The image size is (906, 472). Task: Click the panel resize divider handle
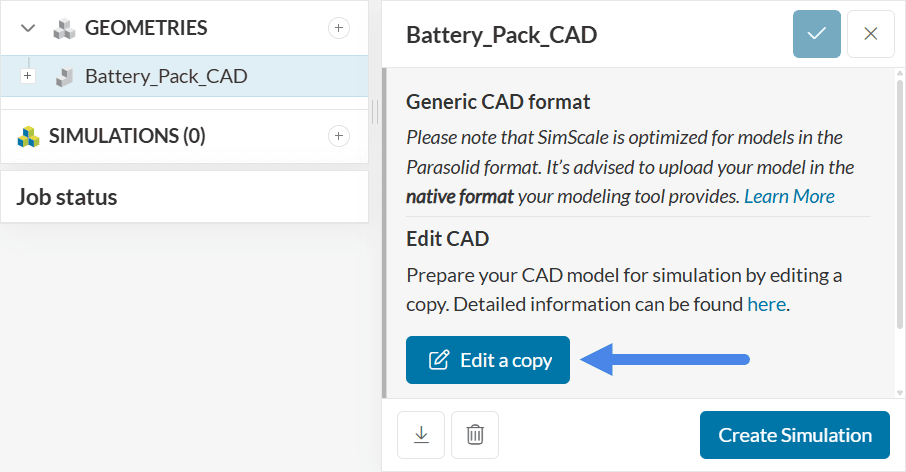point(375,111)
